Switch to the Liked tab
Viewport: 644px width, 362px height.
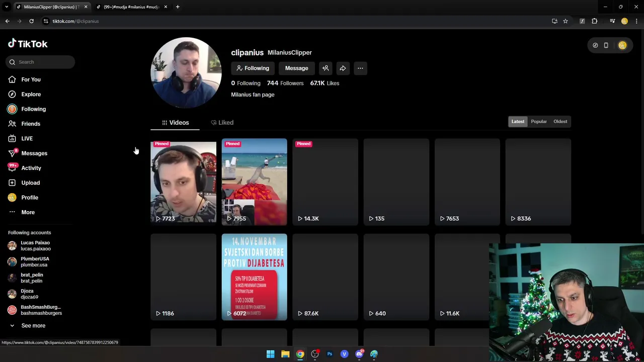tap(222, 122)
